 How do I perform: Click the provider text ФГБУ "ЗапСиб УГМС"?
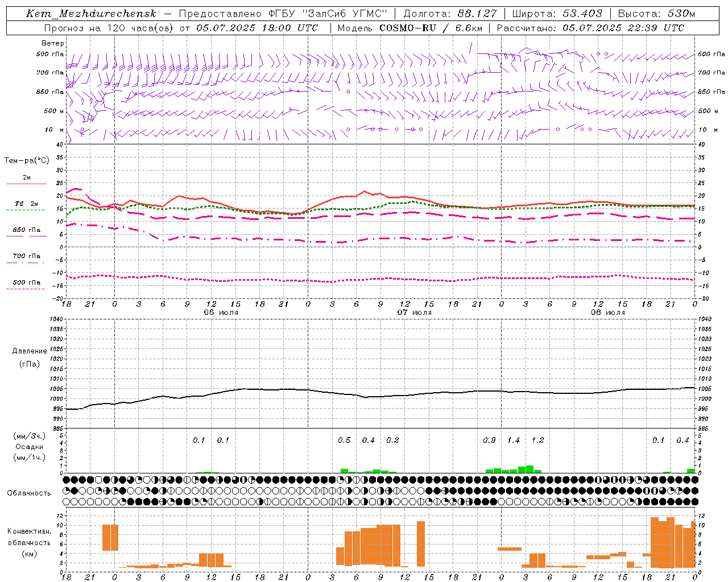coord(327,14)
